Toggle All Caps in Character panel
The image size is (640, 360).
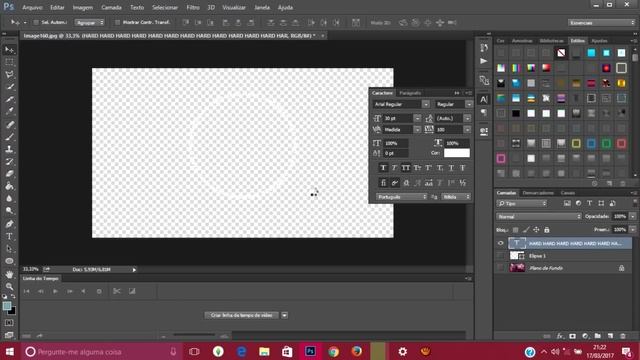[406, 168]
